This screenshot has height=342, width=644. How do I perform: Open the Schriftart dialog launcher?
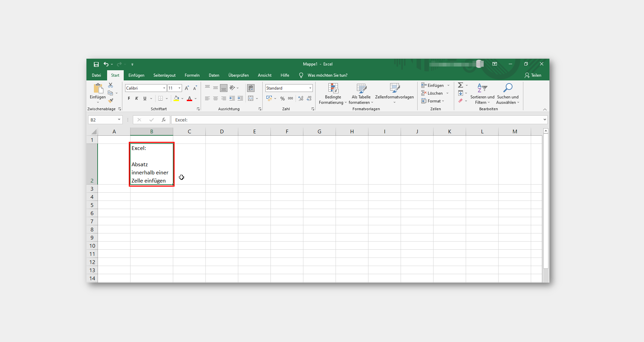click(198, 109)
